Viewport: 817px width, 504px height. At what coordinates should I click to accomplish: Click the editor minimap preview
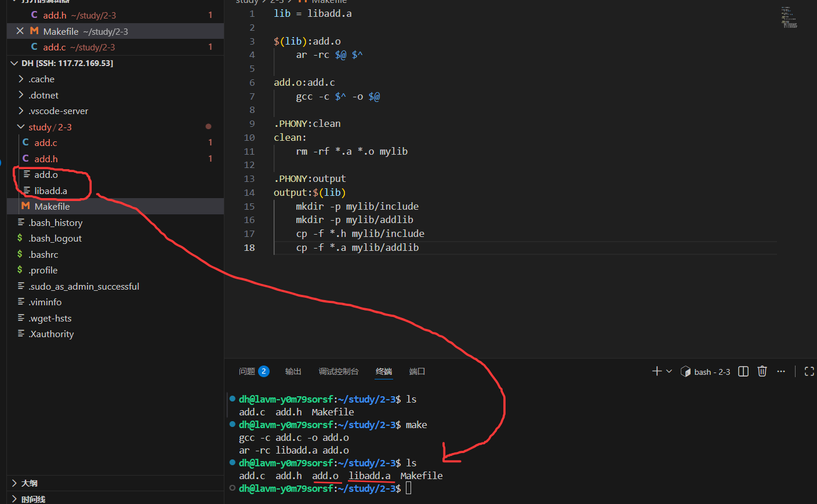coord(789,17)
